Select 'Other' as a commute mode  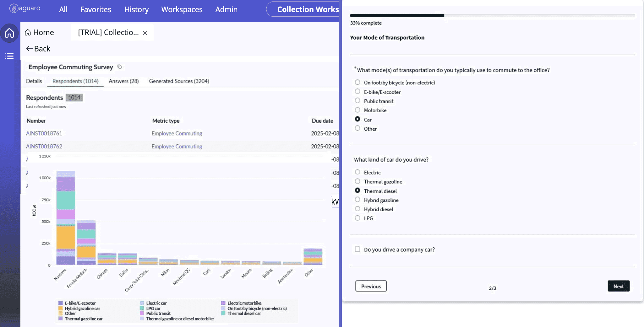[x=357, y=128]
